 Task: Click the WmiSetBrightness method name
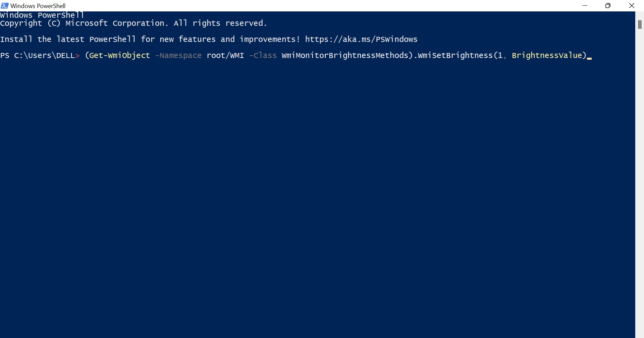(455, 56)
